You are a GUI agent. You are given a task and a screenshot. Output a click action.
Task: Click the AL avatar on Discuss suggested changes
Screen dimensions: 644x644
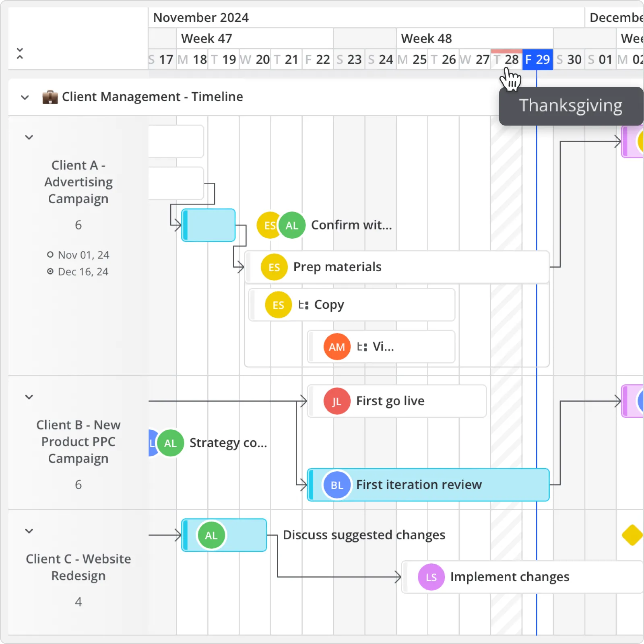click(211, 535)
